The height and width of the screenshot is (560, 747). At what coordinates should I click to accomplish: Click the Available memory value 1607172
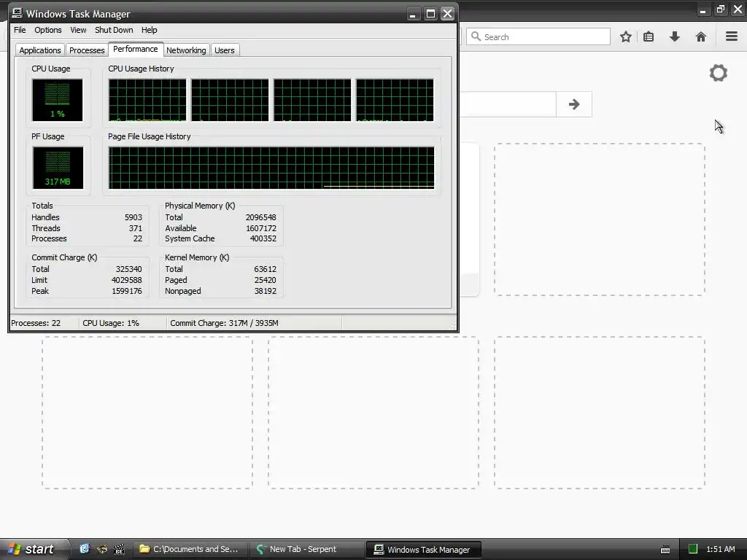(261, 228)
